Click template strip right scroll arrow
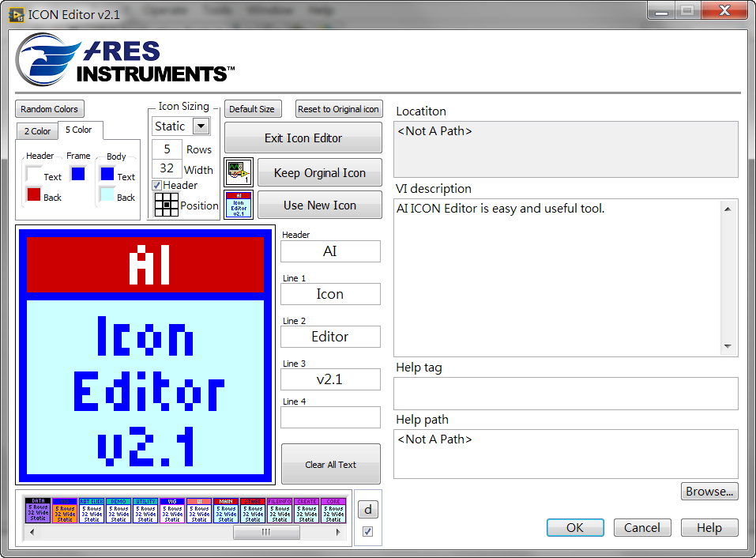Screen dimensions: 756x558 [x=338, y=532]
